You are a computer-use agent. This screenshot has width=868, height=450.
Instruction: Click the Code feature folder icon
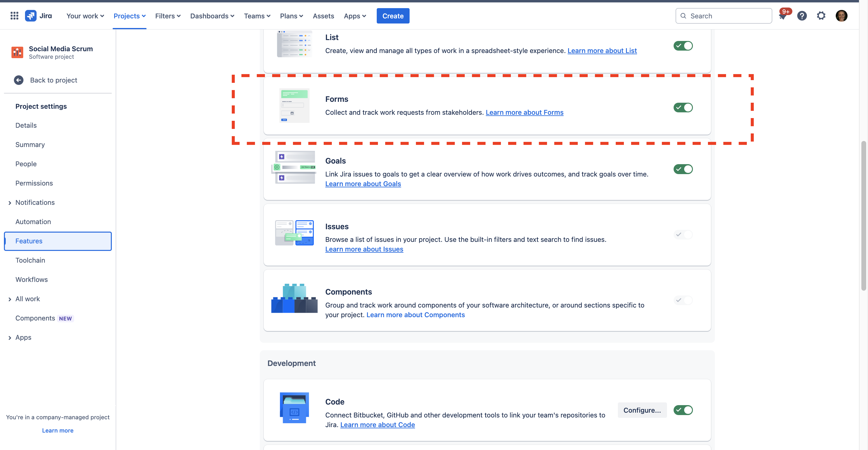[x=294, y=408]
